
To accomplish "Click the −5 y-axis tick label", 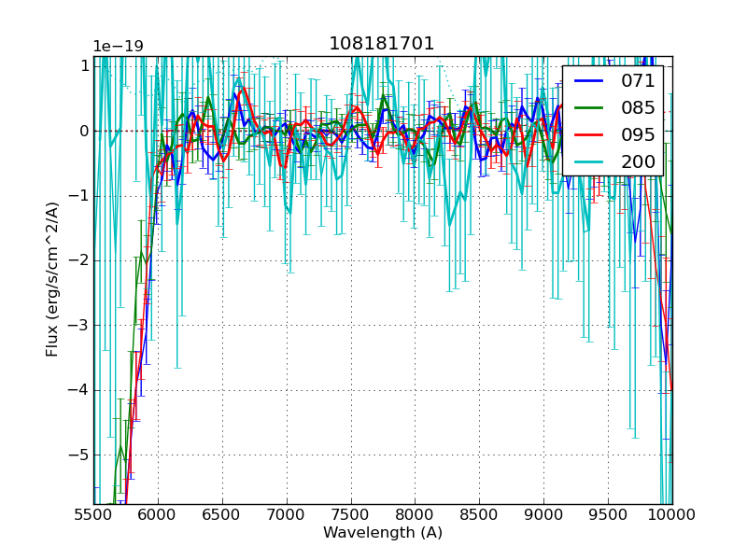I will [78, 455].
